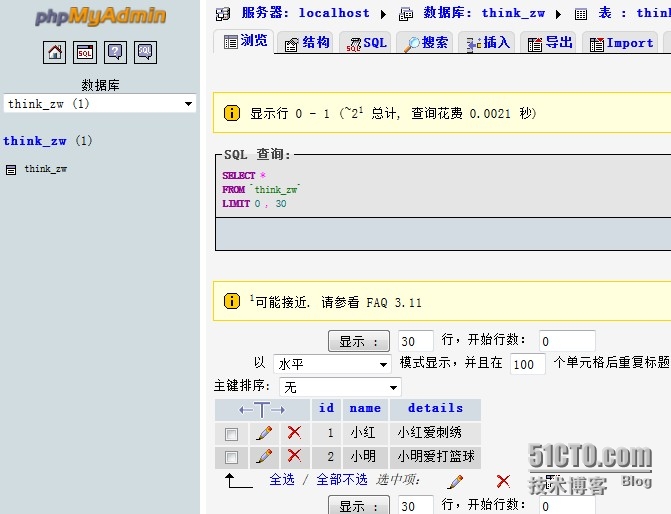Click the SELECT keyword in SQL query

(x=238, y=175)
